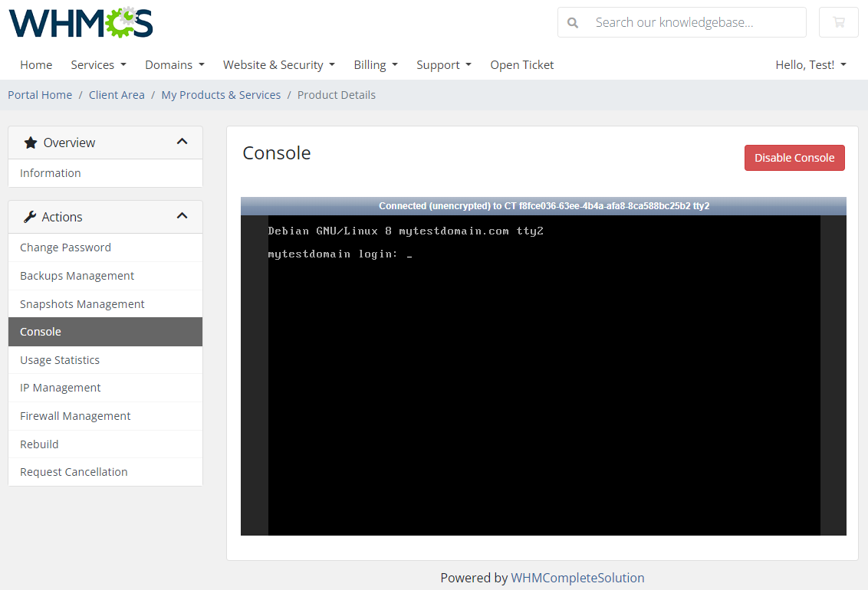View Usage Statistics
This screenshot has height=590, width=868.
pyautogui.click(x=59, y=359)
